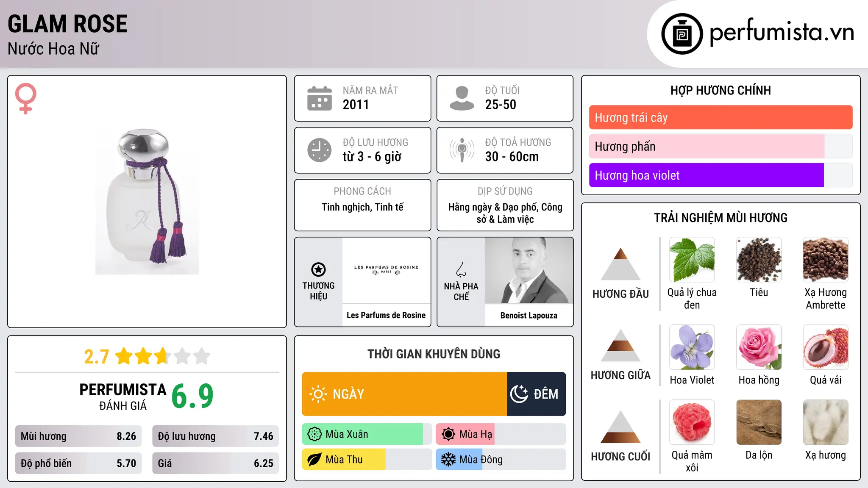Click the green Perfumista score 6.9
Screen dimensions: 868x488
192,396
